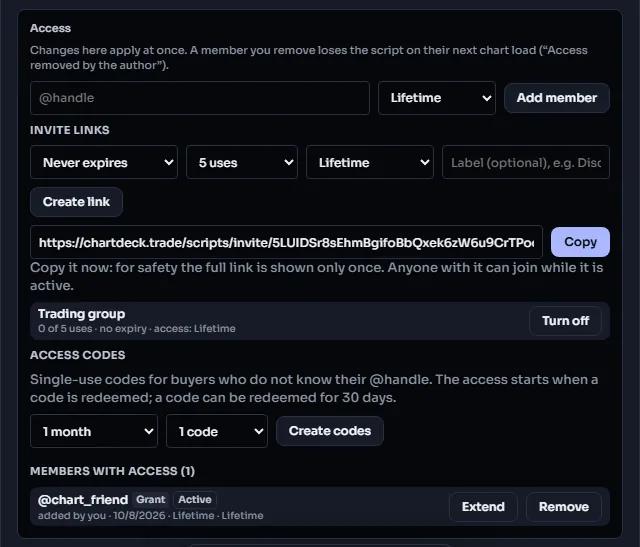This screenshot has height=547, width=640.
Task: Click the Create link button
Action: [x=76, y=202]
